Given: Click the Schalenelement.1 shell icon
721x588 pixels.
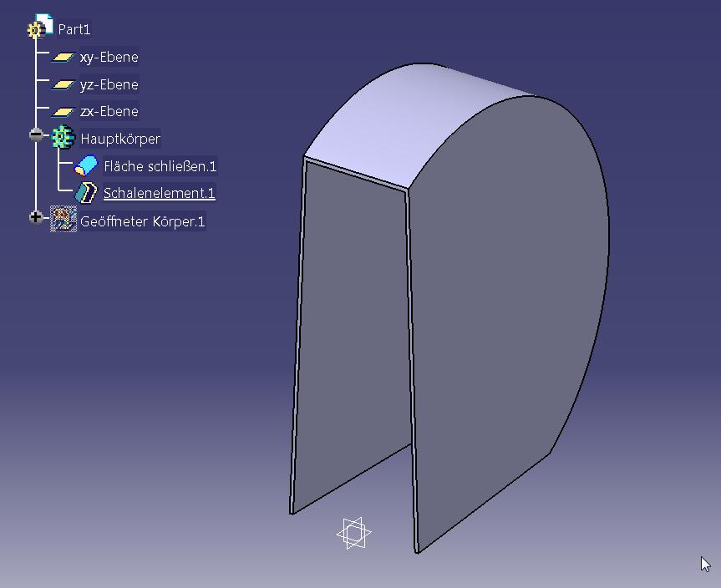Looking at the screenshot, I should click(x=86, y=193).
